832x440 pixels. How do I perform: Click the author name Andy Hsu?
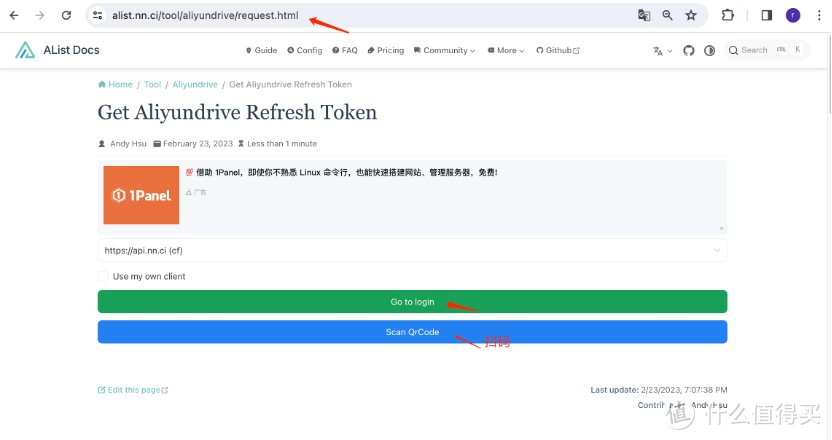pos(128,144)
